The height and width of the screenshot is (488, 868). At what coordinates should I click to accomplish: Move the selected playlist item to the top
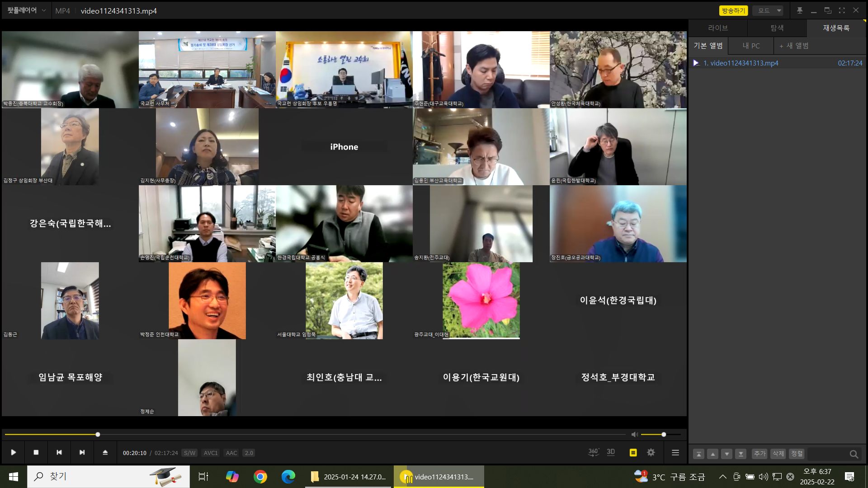698,454
